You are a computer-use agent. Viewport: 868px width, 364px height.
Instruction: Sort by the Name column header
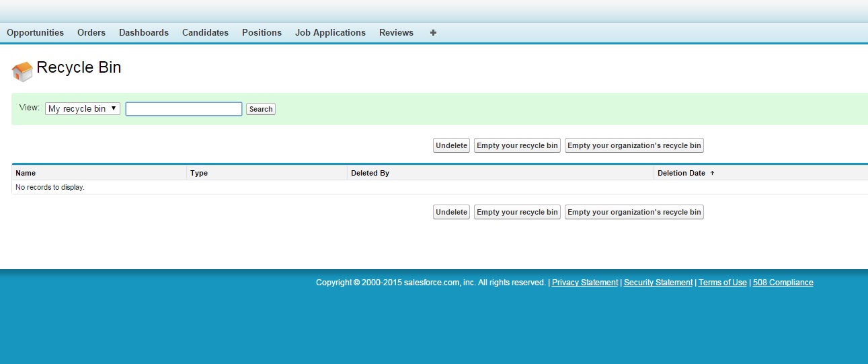26,173
